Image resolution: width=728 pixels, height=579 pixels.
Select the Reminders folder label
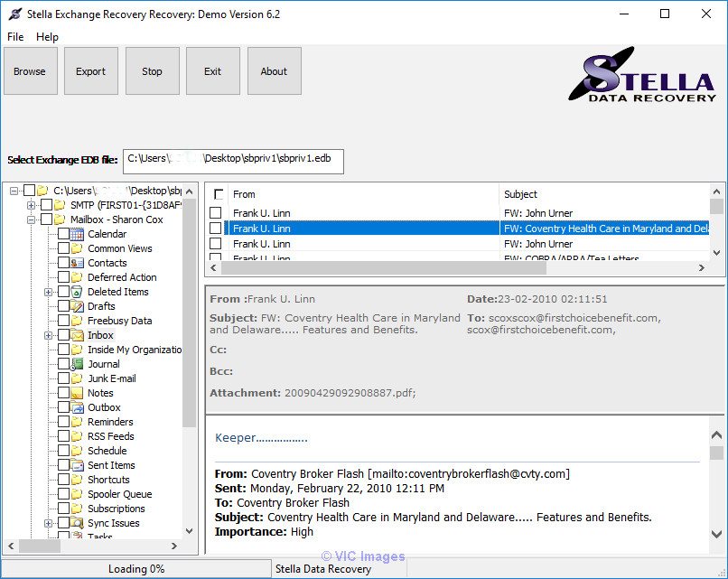pos(110,422)
